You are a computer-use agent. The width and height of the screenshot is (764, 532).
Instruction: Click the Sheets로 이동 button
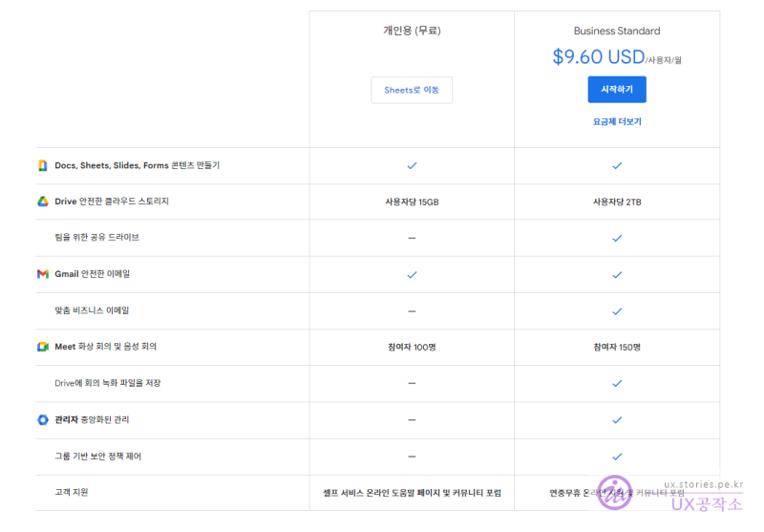pyautogui.click(x=412, y=90)
